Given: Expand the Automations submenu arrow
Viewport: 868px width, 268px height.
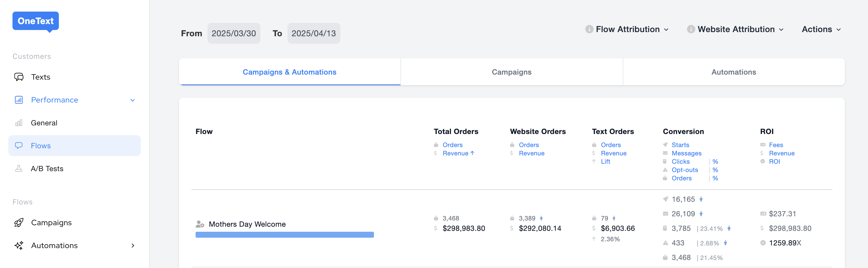Looking at the screenshot, I should [133, 245].
